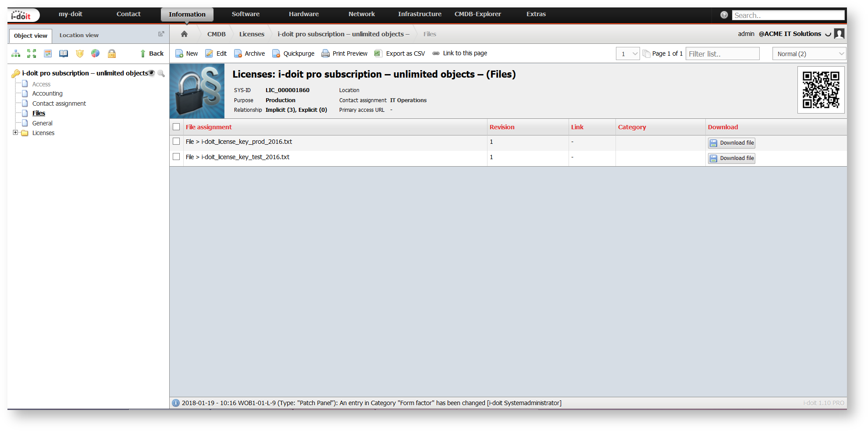868x431 pixels.
Task: Click the magnifier icon in the tree header
Action: click(161, 73)
